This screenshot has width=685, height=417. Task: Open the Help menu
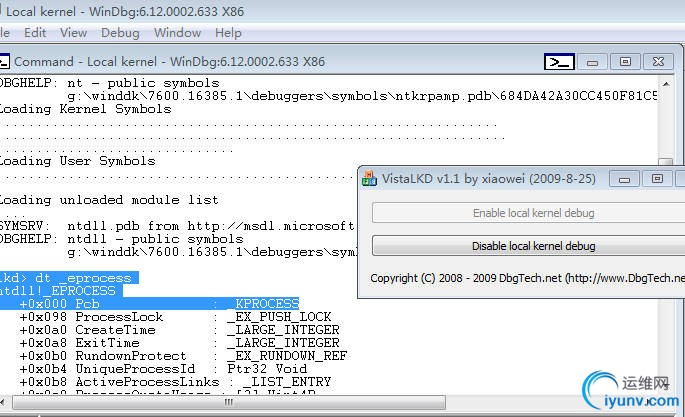228,33
